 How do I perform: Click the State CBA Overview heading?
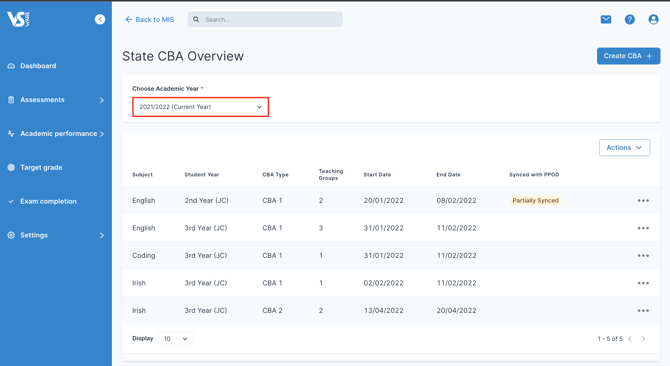click(183, 56)
